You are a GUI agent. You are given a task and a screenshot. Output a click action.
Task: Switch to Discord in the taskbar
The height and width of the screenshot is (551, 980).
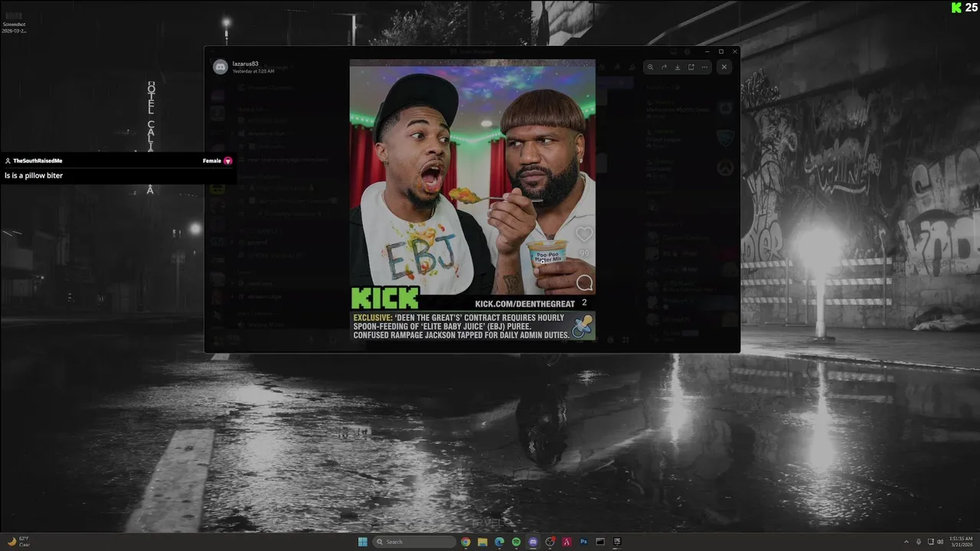[x=533, y=542]
